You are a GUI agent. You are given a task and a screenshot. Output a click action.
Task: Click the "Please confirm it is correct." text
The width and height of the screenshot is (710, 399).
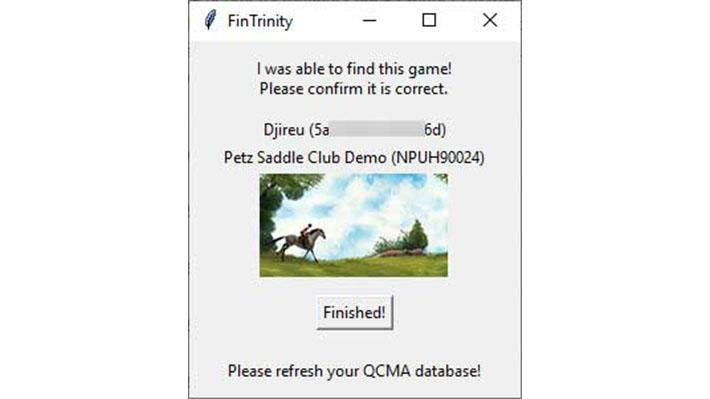(354, 89)
